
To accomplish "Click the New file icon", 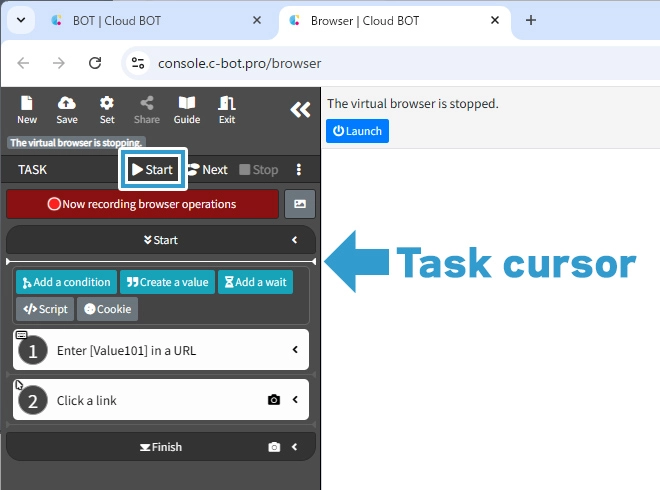I will pos(27,109).
